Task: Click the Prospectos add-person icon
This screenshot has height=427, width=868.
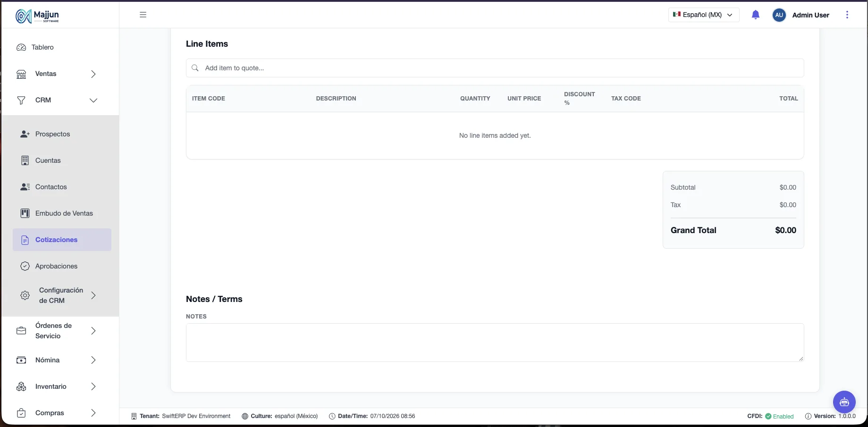Action: click(25, 134)
